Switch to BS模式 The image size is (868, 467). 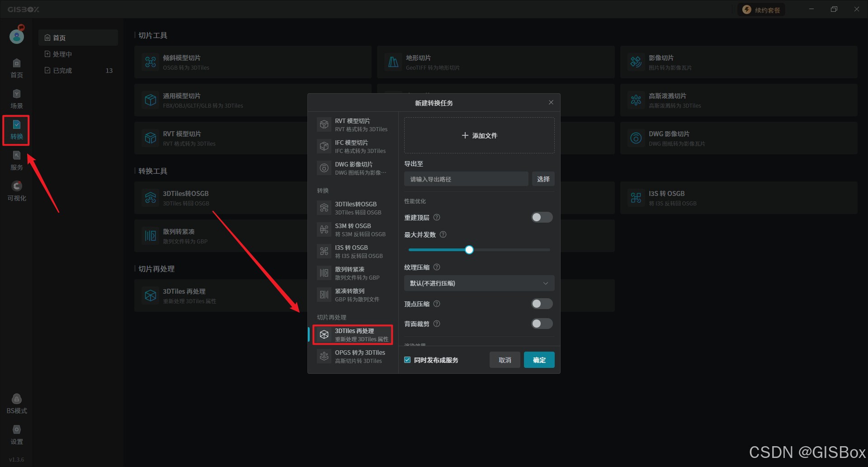pyautogui.click(x=17, y=404)
